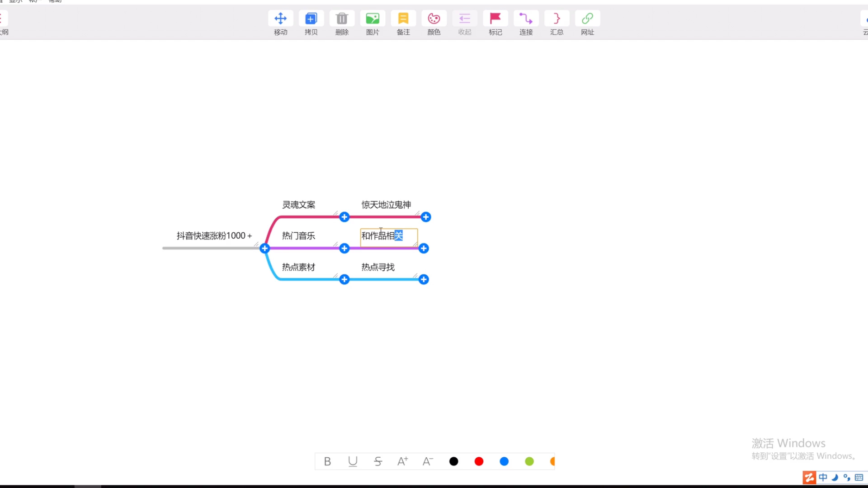Toggle bold text formatting
The height and width of the screenshot is (488, 868).
[327, 461]
